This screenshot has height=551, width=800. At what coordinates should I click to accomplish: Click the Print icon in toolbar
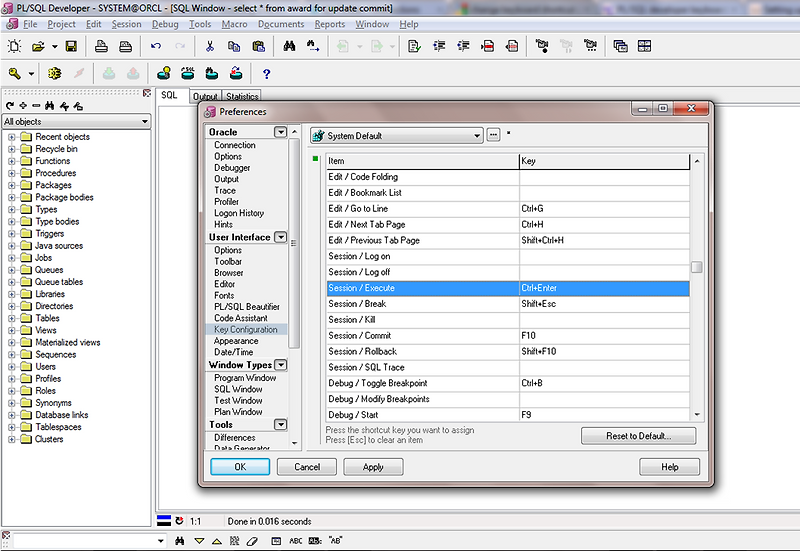pyautogui.click(x=101, y=46)
